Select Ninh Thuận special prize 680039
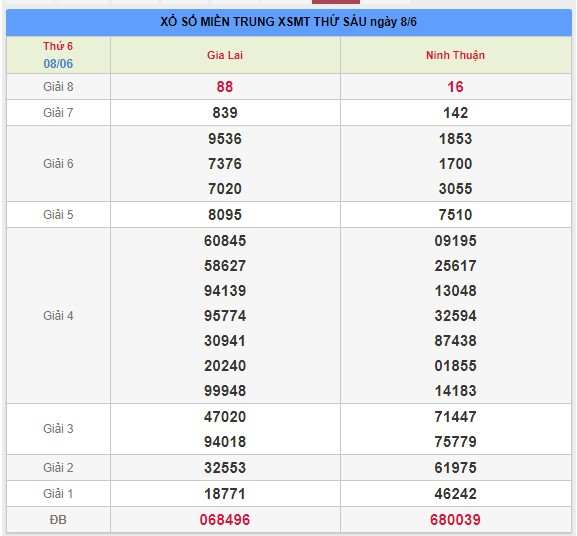 (455, 519)
